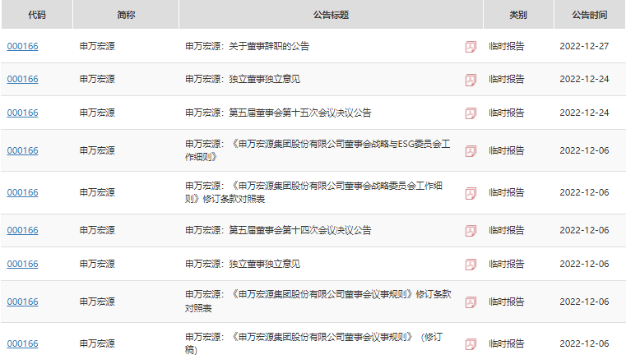
Task: Open PDF icon for 战略与ESG委员会工作细则
Action: (x=471, y=151)
